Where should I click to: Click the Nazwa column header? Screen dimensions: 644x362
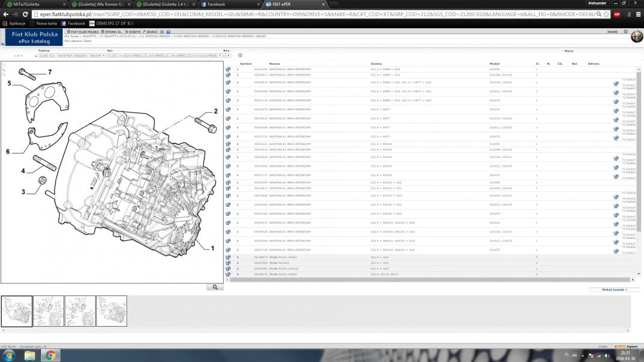point(275,64)
